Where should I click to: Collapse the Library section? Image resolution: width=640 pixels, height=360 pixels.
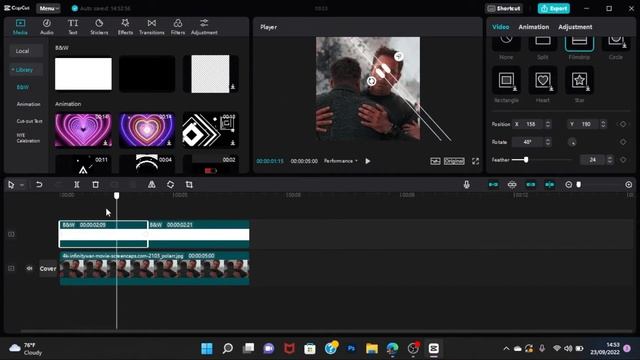22,70
